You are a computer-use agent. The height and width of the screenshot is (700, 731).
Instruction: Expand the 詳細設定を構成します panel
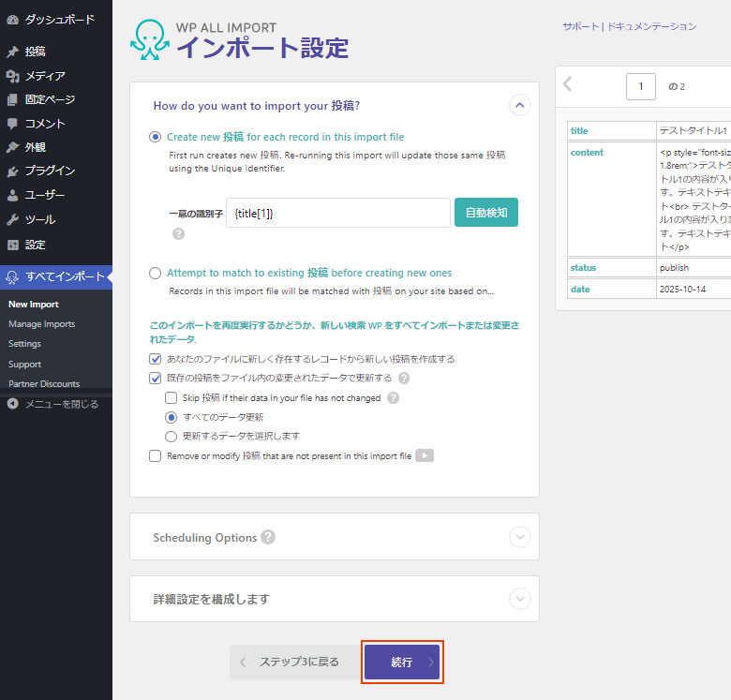click(x=519, y=599)
